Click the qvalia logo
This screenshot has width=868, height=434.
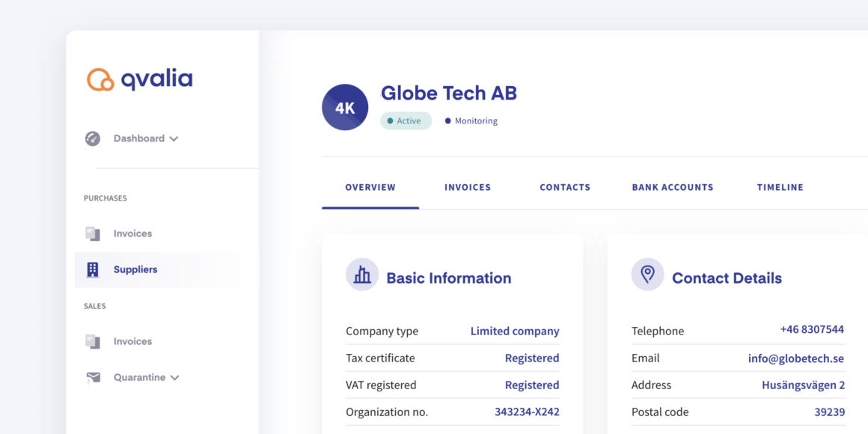pos(139,79)
